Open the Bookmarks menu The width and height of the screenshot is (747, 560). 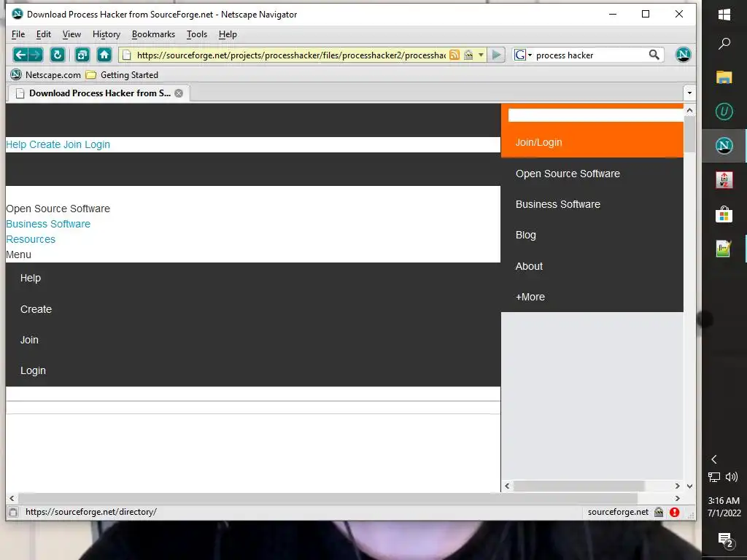tap(153, 34)
